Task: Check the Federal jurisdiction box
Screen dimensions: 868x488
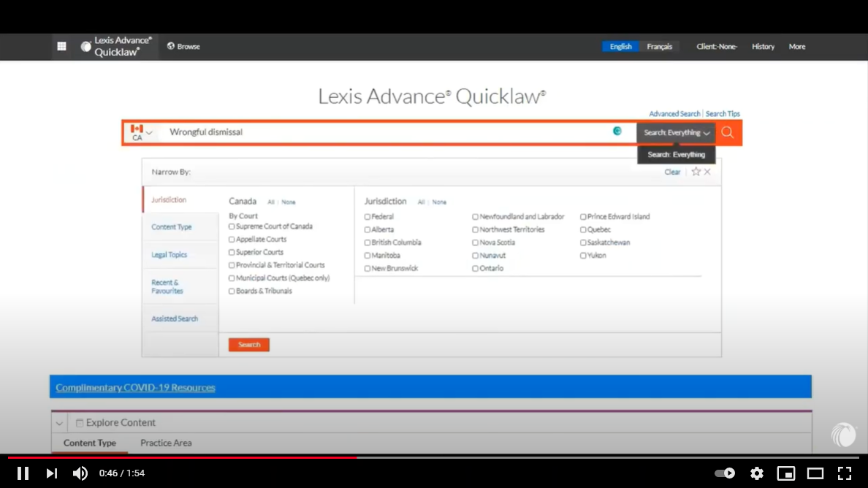Action: [367, 217]
